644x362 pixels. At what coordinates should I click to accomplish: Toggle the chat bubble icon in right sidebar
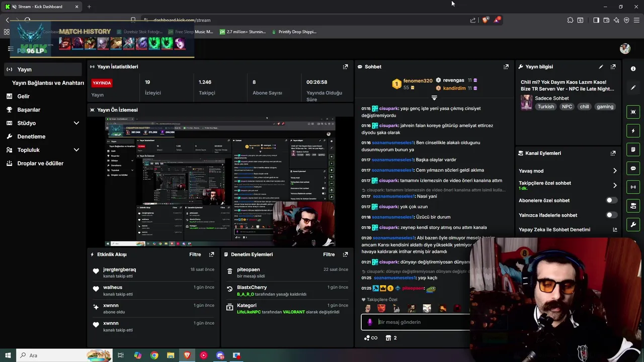pos(633,168)
